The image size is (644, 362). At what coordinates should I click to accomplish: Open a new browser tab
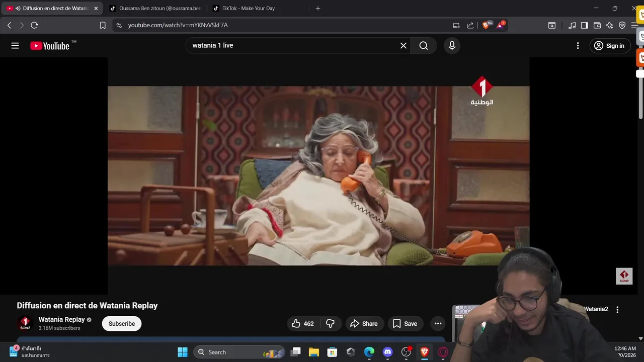point(317,9)
